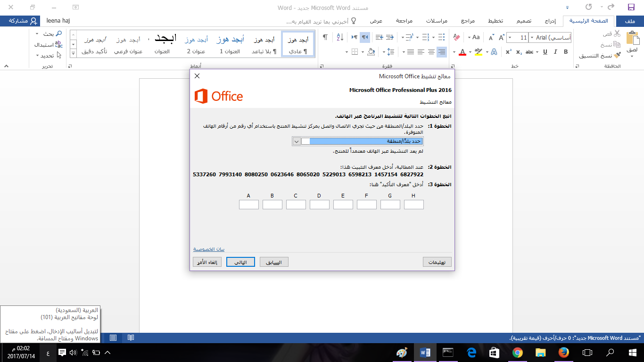Click the Paste clipboard icon

632,39
